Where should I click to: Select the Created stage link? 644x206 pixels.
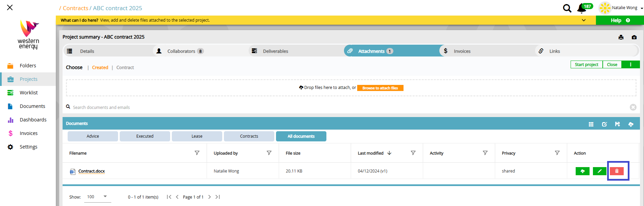(100, 68)
